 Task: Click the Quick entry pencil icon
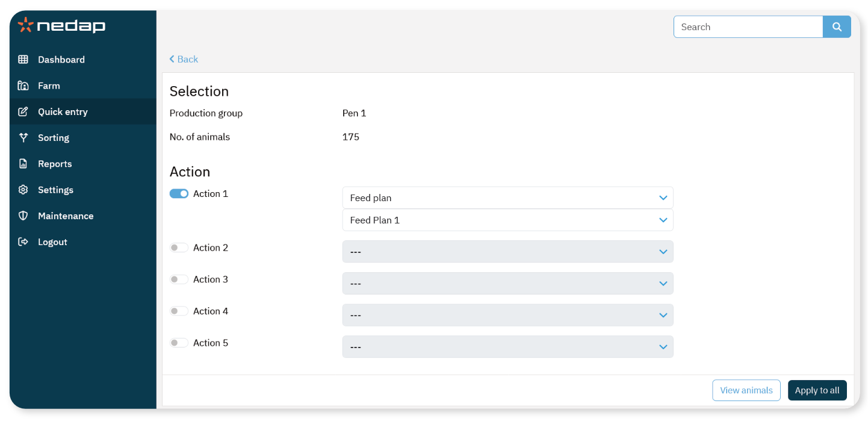[x=23, y=111]
